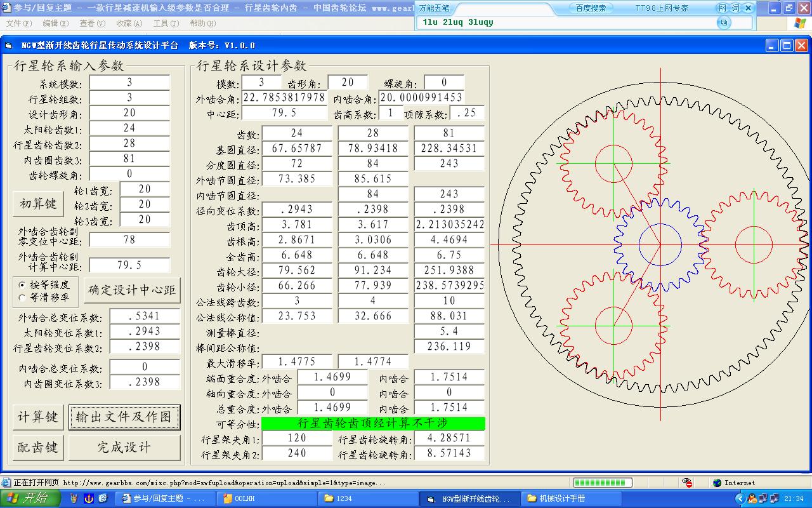Click the 齿轮螺旋角 input field
Viewport: 812px width, 508px height.
[129, 174]
